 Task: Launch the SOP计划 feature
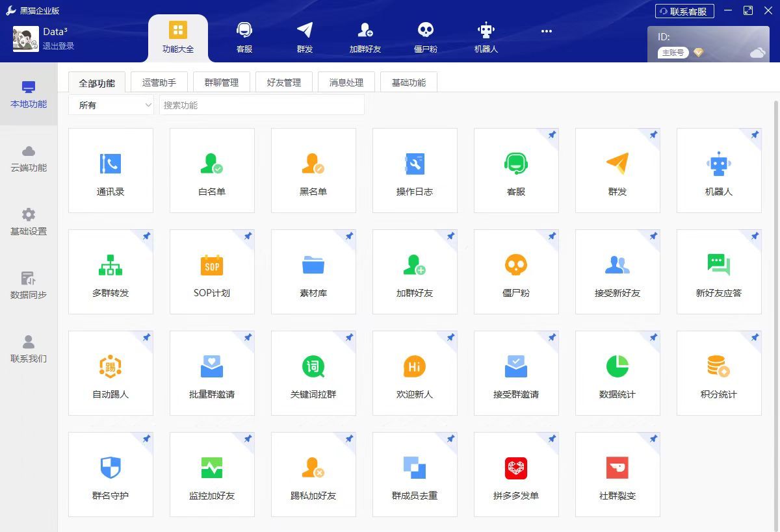click(x=212, y=272)
